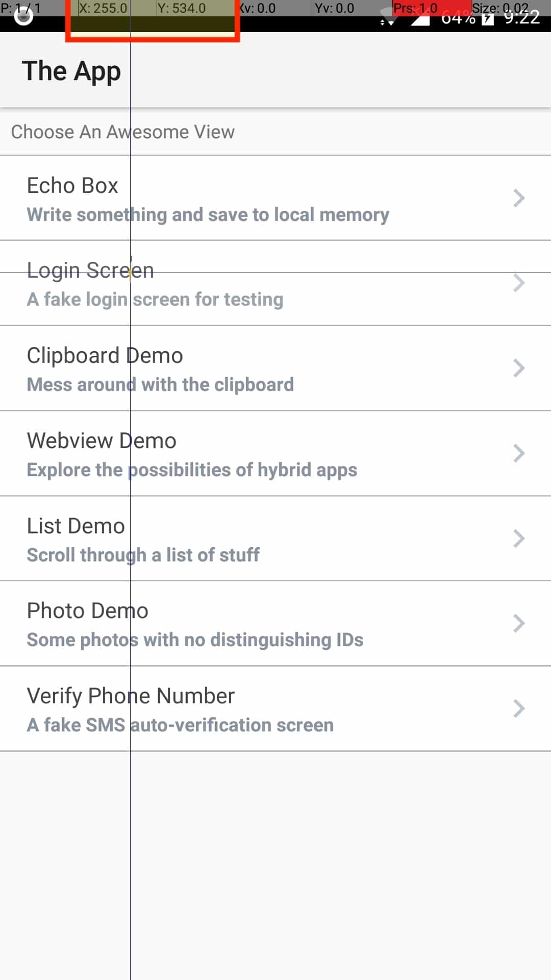Screen dimensions: 551x980
Task: Tap the Verify Phone Number chevron arrow
Action: point(519,708)
